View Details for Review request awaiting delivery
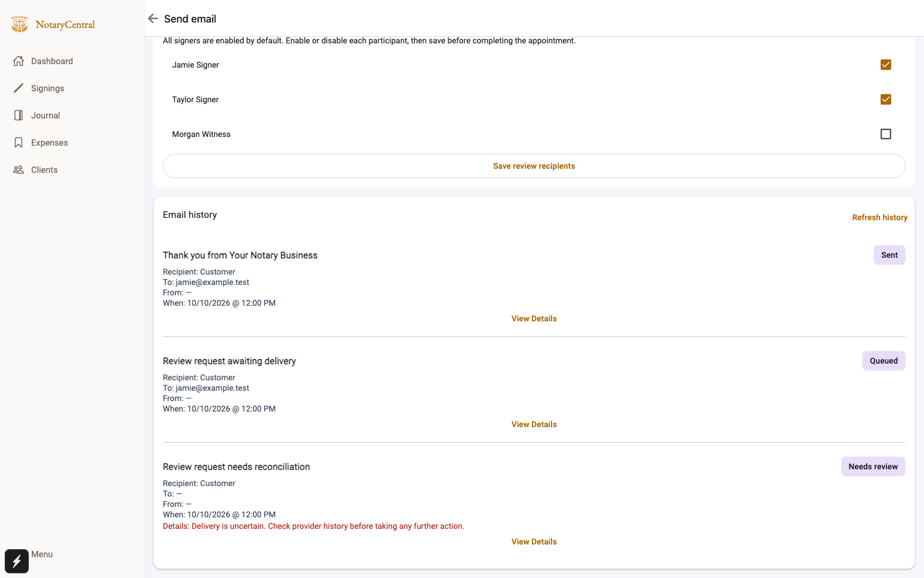 [534, 424]
